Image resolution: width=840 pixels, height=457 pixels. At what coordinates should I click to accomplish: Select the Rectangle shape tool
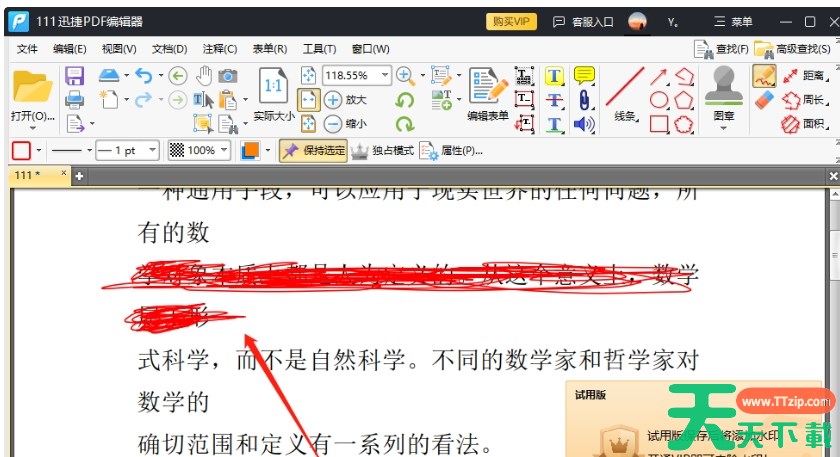click(659, 124)
